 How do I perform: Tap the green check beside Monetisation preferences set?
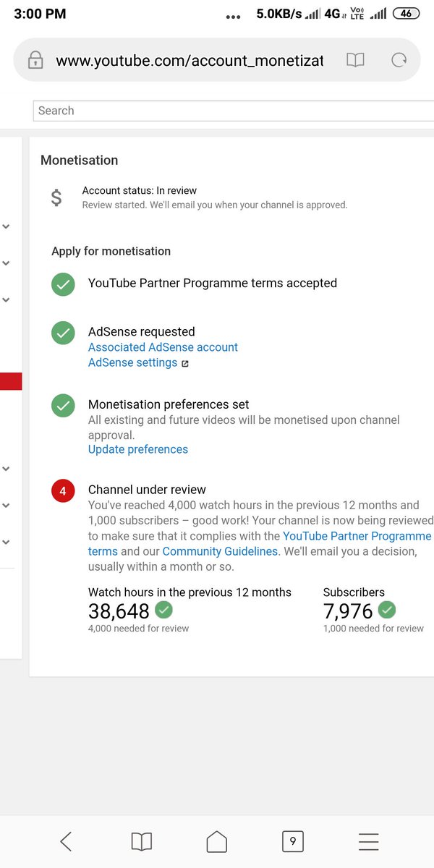click(64, 405)
